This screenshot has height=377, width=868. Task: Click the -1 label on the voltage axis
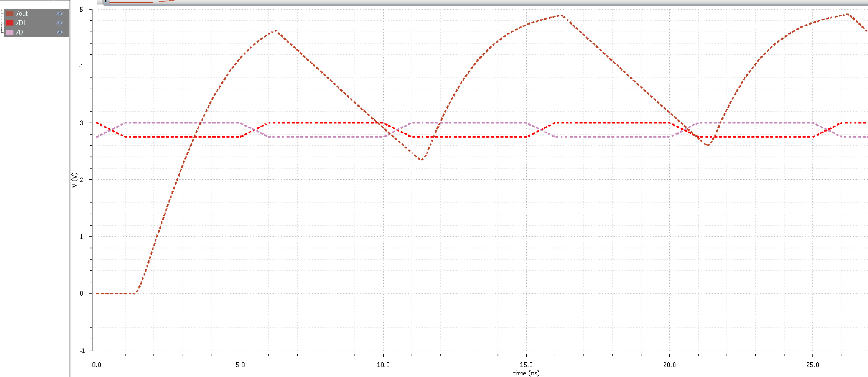pos(82,351)
